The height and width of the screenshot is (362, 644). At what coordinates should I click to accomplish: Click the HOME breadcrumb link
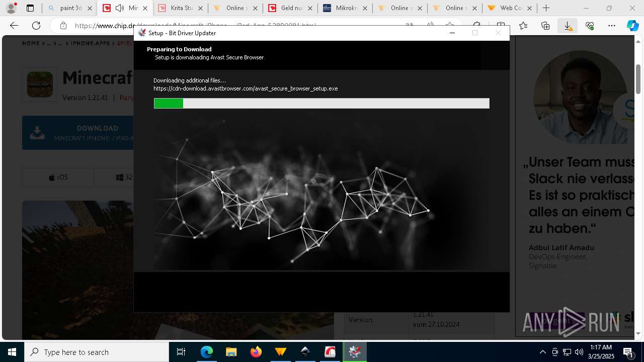pos(31,44)
